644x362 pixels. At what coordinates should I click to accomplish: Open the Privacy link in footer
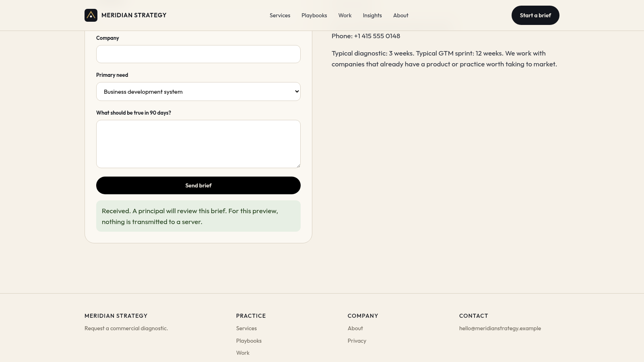coord(357,341)
